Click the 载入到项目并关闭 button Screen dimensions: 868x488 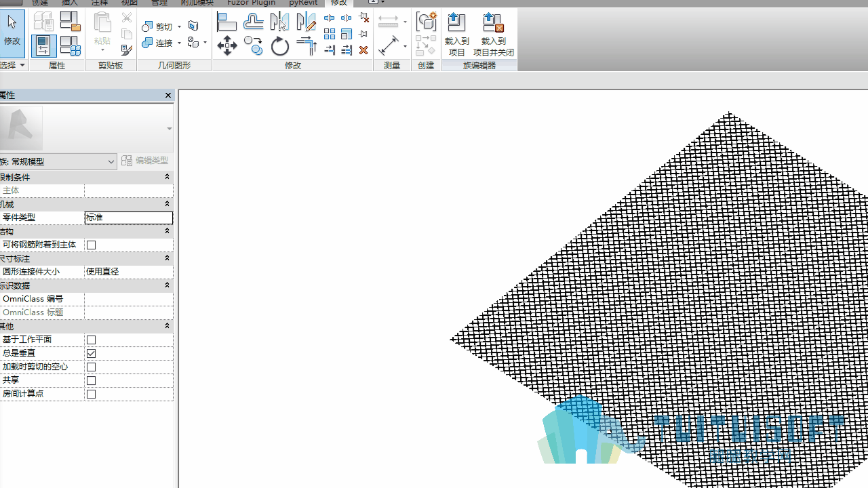coord(494,35)
